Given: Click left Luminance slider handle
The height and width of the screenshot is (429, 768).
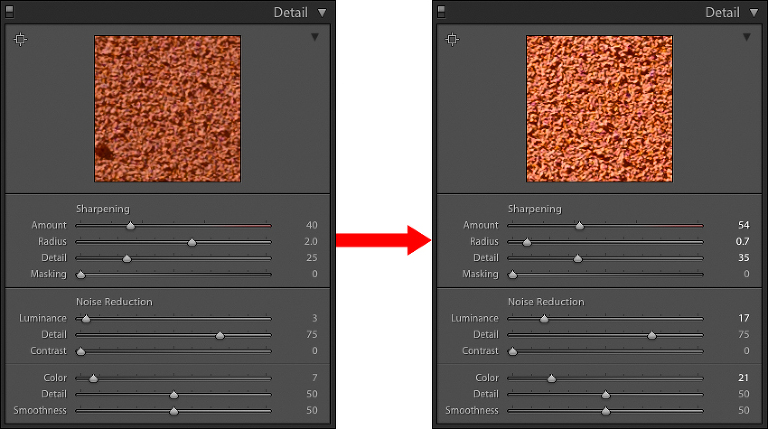Looking at the screenshot, I should pos(86,319).
